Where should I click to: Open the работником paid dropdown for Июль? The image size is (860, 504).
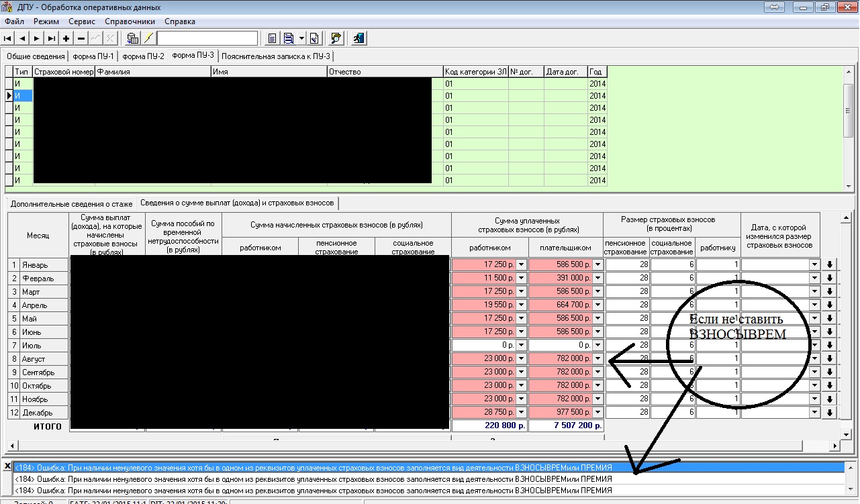click(521, 345)
